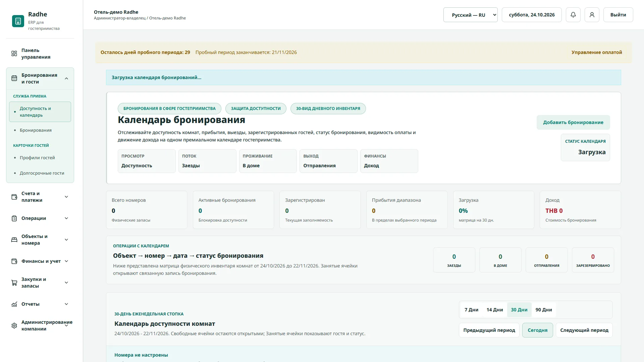Viewport: 644px width, 362px height.
Task: Open the language dropdown Русский — RU
Action: tap(470, 15)
